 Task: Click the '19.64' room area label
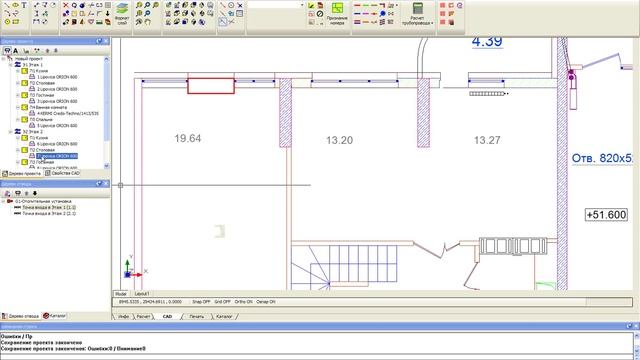click(188, 138)
